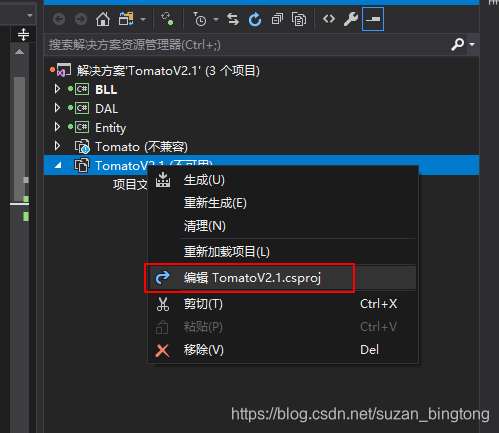Viewport: 499px width, 433px height.
Task: Choose 剪切(T) from context menu
Action: pyautogui.click(x=283, y=304)
